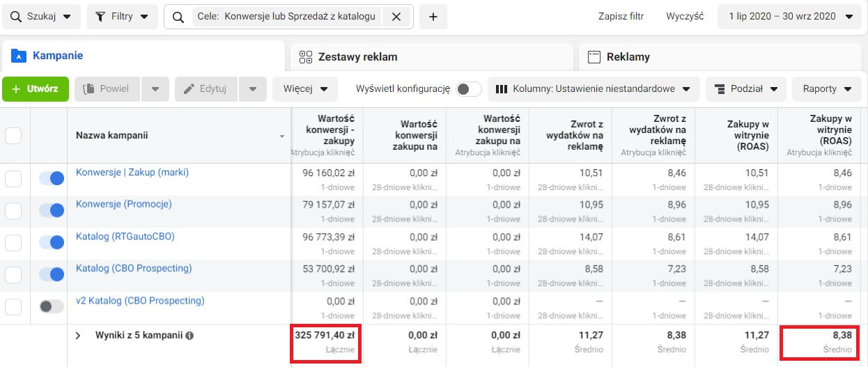Turn off Katalog (RTGautoCBO) campaign toggle
The height and width of the screenshot is (367, 868).
[x=52, y=242]
